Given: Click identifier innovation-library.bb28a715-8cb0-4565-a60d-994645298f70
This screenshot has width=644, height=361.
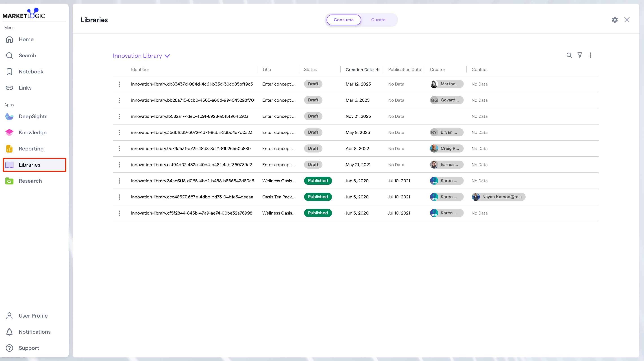Looking at the screenshot, I should click(192, 100).
